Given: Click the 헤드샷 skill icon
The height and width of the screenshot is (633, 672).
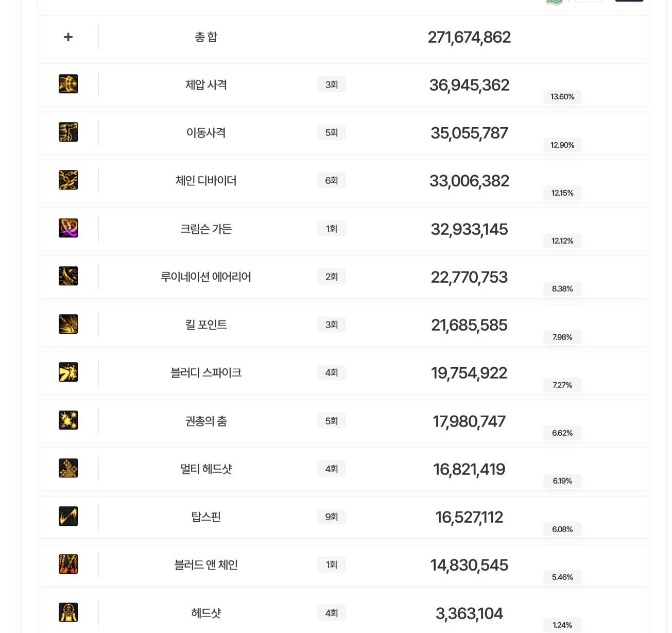Looking at the screenshot, I should 68,612.
